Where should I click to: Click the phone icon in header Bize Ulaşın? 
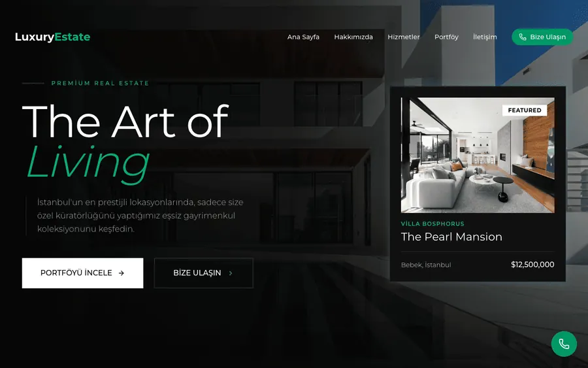(x=523, y=37)
